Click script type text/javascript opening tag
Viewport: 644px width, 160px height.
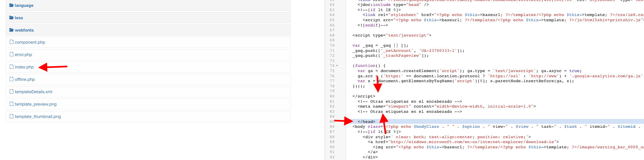pyautogui.click(x=392, y=35)
